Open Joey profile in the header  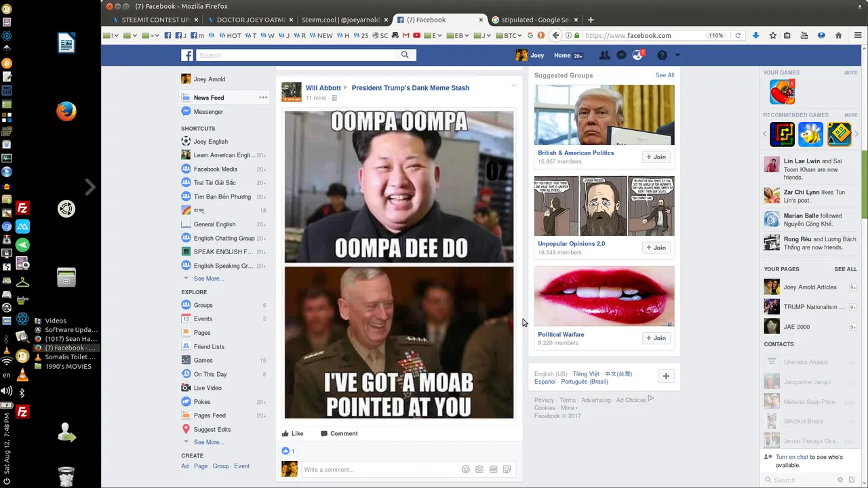pyautogui.click(x=530, y=56)
